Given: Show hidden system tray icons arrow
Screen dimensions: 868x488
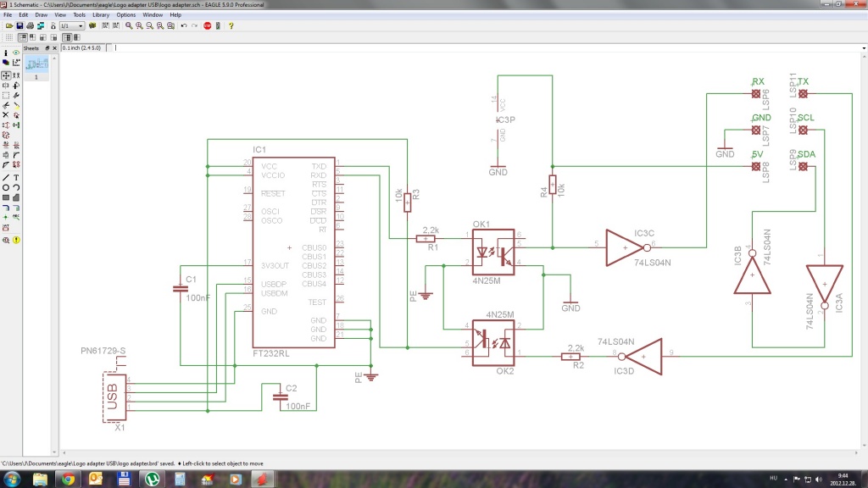Looking at the screenshot, I should tap(786, 480).
